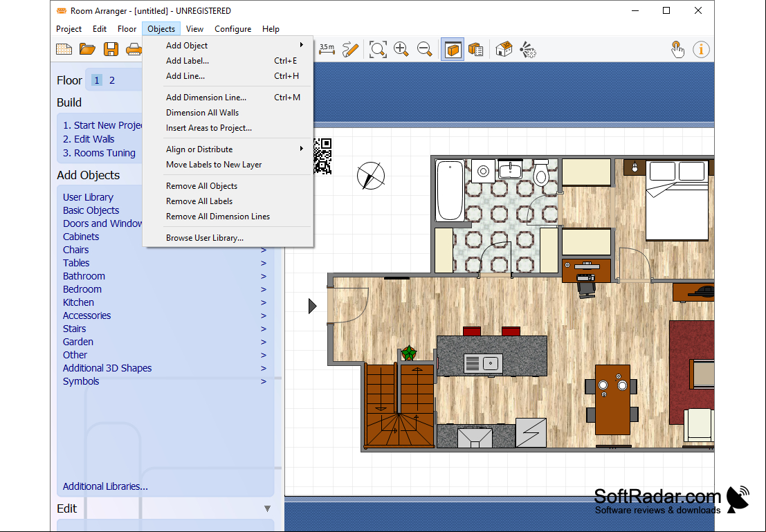Expand the Tables category arrow

264,264
